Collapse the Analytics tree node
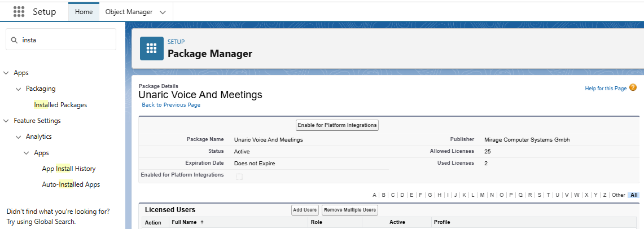This screenshot has height=229, width=644. click(18, 136)
